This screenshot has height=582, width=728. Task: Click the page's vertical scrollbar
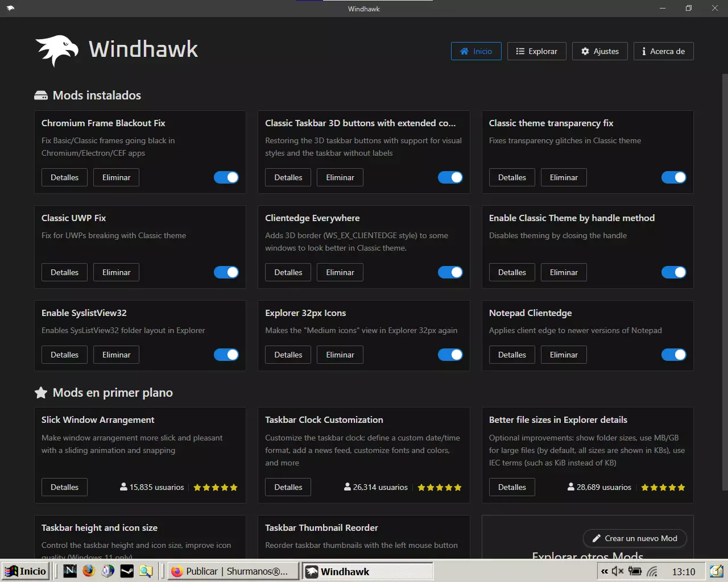[x=725, y=281]
